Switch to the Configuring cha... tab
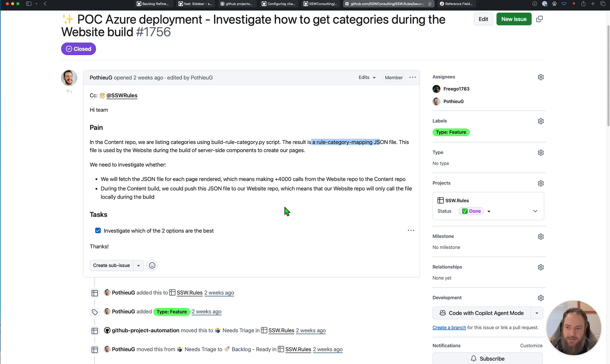 tap(279, 4)
